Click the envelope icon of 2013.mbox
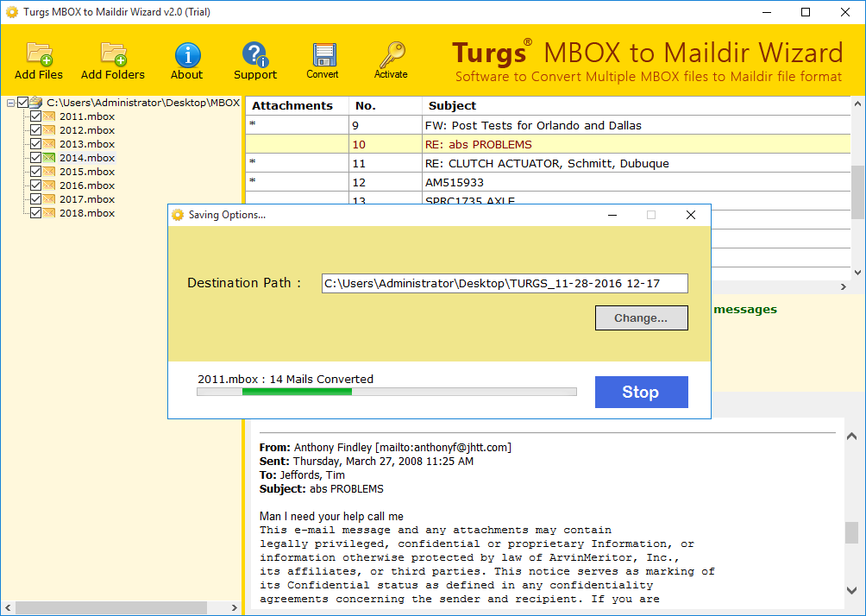Viewport: 866px width, 616px height. 49,143
